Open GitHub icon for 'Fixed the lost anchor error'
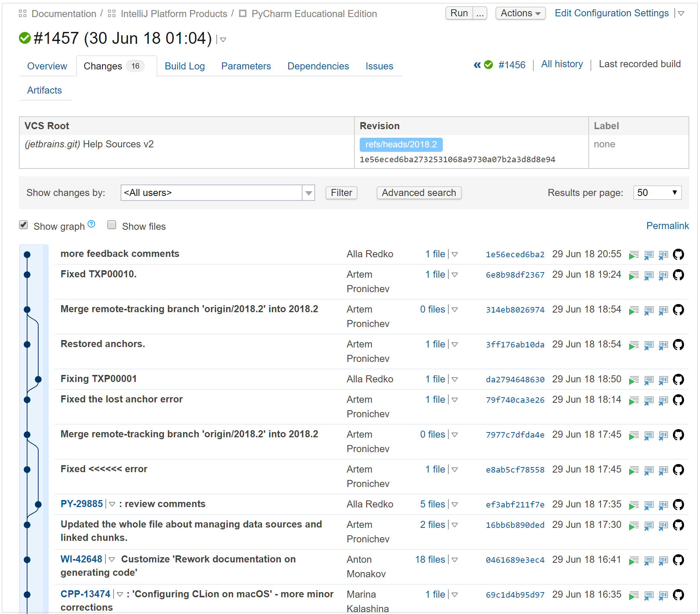700x614 pixels. 678,400
